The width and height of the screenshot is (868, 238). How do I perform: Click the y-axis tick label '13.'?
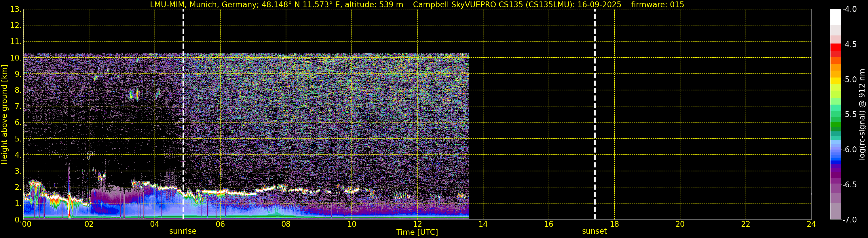(x=16, y=9)
